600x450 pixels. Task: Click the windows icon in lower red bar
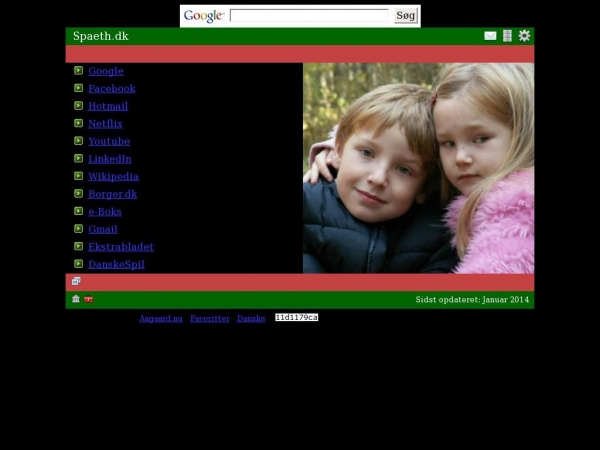click(76, 282)
